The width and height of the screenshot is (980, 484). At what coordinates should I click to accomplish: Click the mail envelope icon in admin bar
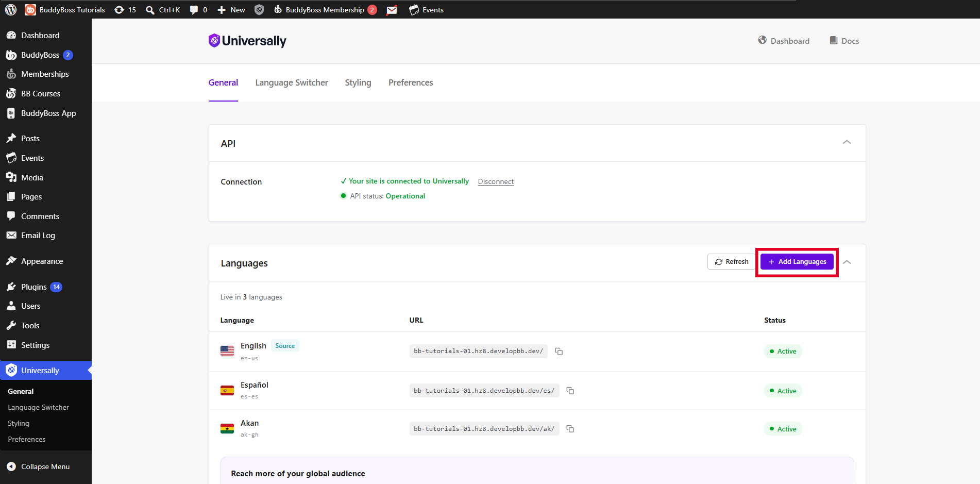392,10
